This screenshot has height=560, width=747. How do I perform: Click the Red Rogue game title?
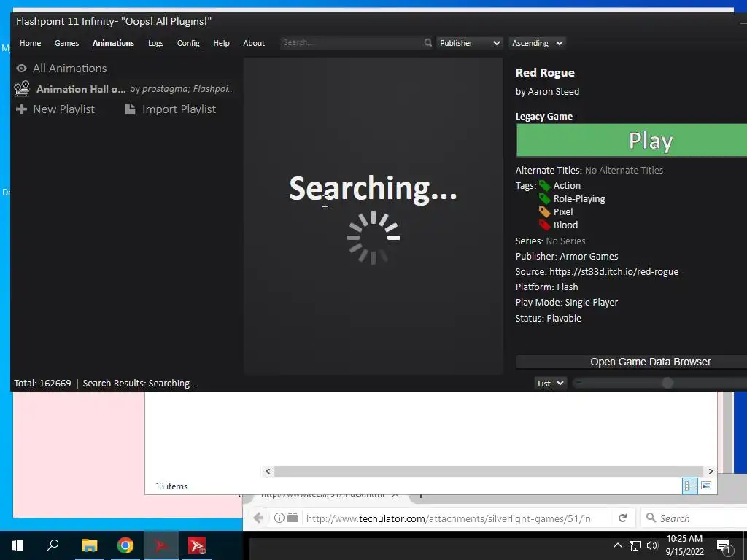(545, 72)
